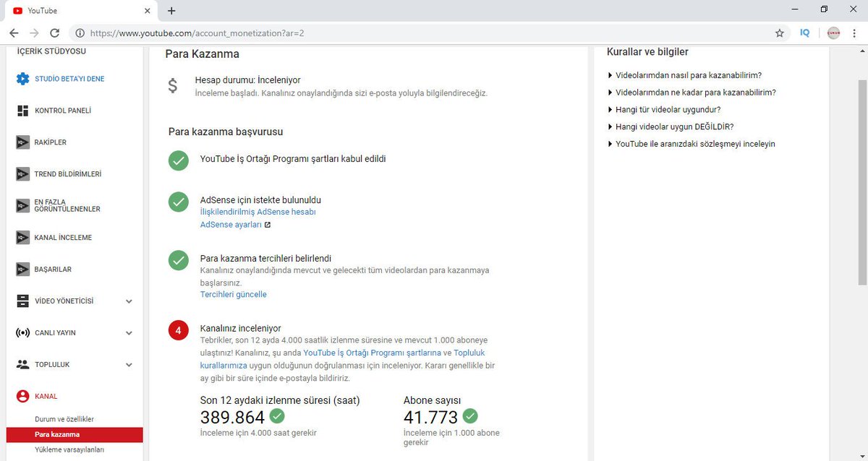The image size is (868, 461).
Task: Open the Topluluk people icon
Action: click(22, 365)
